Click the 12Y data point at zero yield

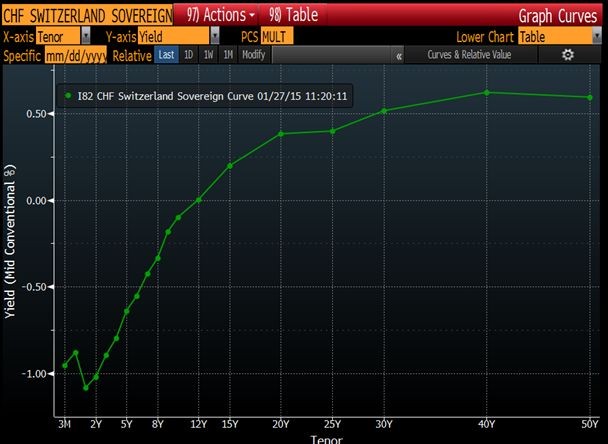199,200
